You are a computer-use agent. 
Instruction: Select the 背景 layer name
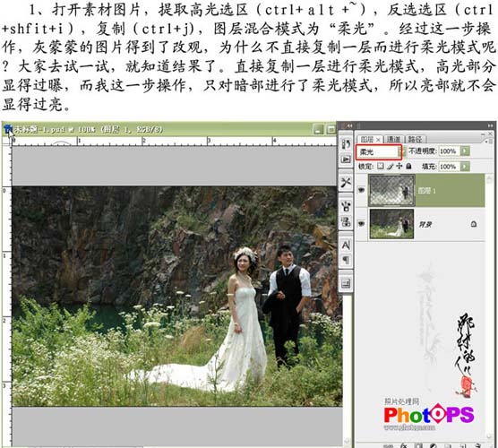point(425,224)
